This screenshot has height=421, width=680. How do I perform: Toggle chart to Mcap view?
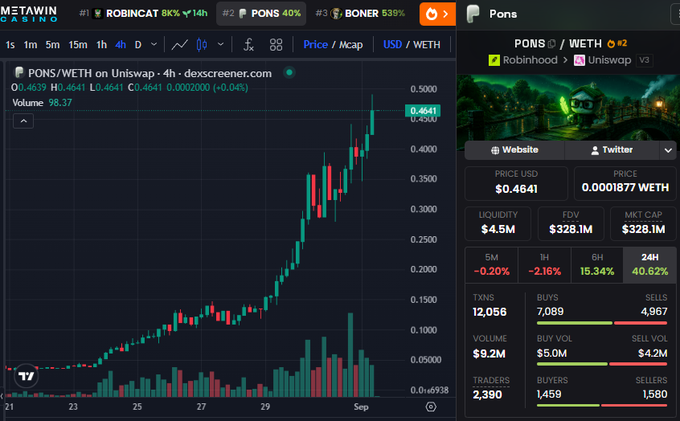[x=351, y=45]
